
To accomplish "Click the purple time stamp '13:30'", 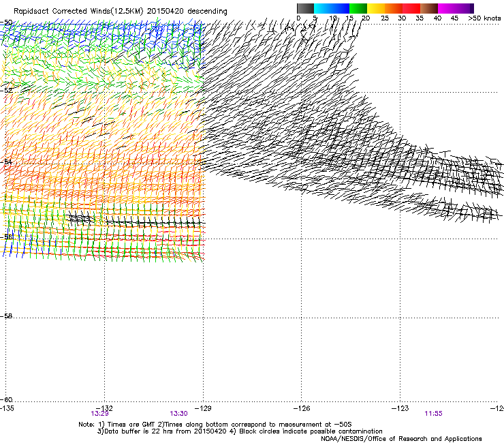I will 178,414.
